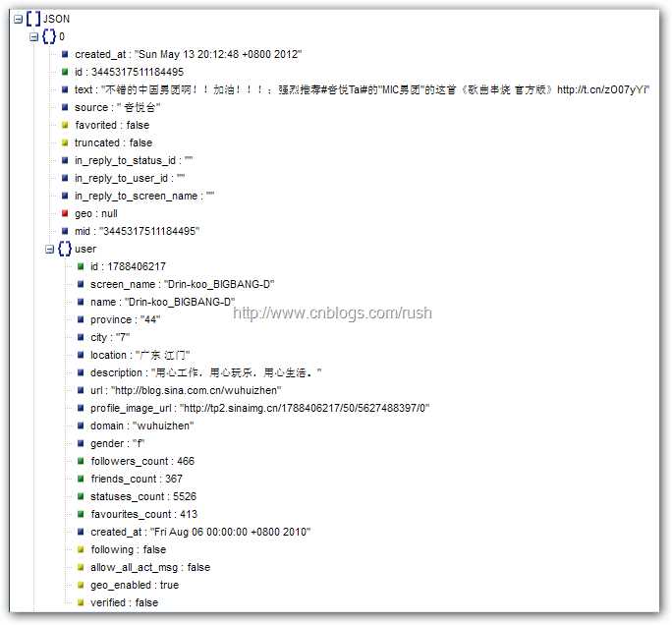Click the yellow bullet icon beside favorited
This screenshot has height=625, width=672.
[65, 125]
